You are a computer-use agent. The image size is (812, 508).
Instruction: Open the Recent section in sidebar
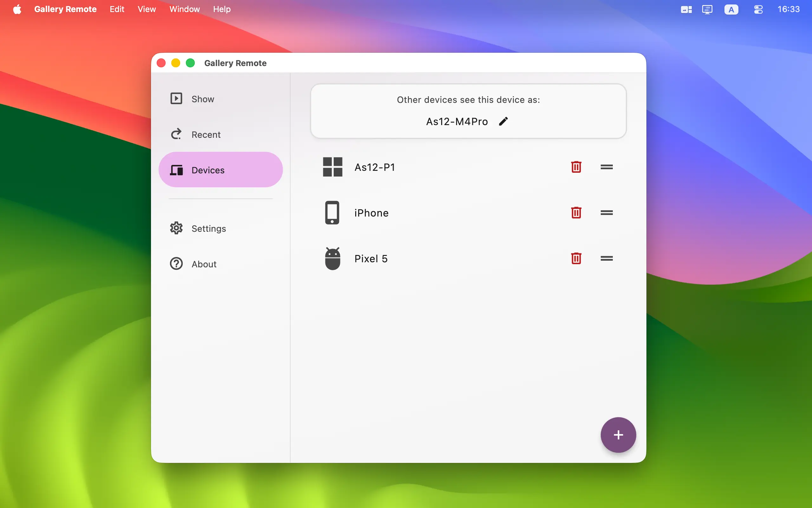(x=220, y=134)
